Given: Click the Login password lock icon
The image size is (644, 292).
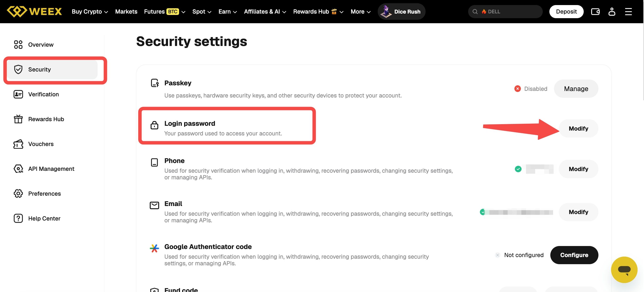Looking at the screenshot, I should (154, 125).
